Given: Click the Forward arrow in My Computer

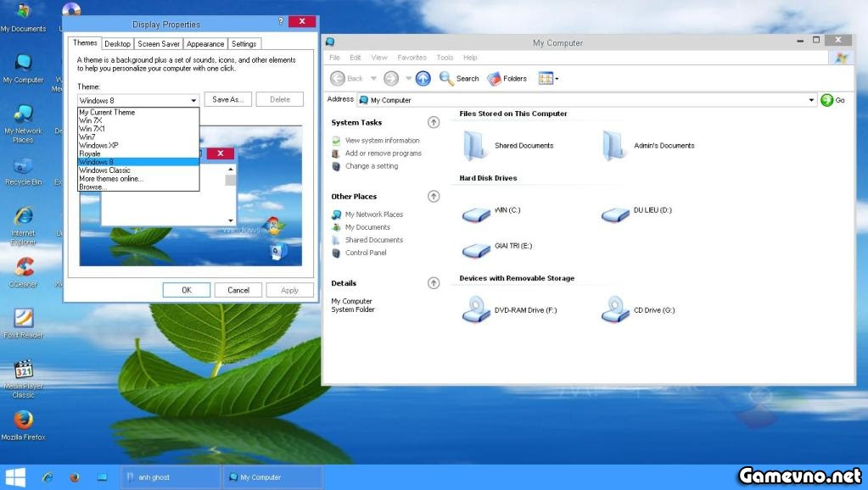Looking at the screenshot, I should coord(391,79).
